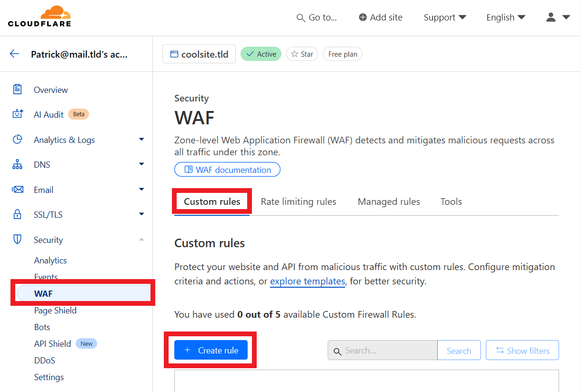581x392 pixels.
Task: Follow the explore templates link
Action: (308, 281)
